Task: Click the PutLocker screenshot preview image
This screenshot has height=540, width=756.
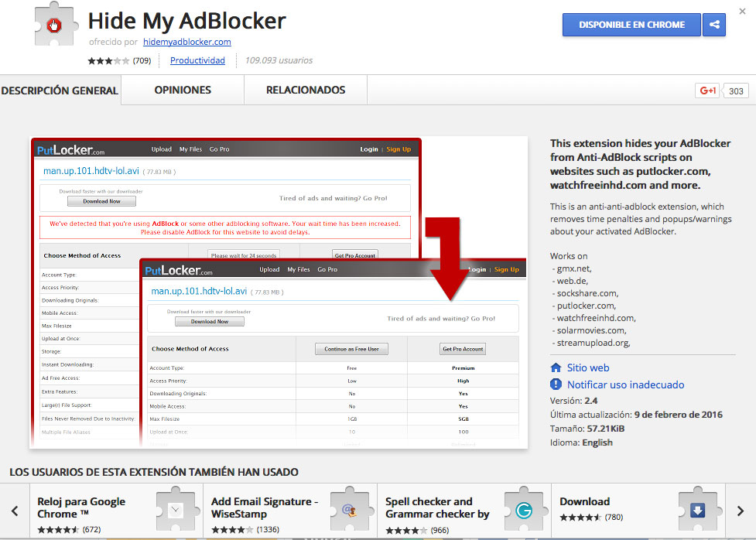Action: click(x=279, y=292)
